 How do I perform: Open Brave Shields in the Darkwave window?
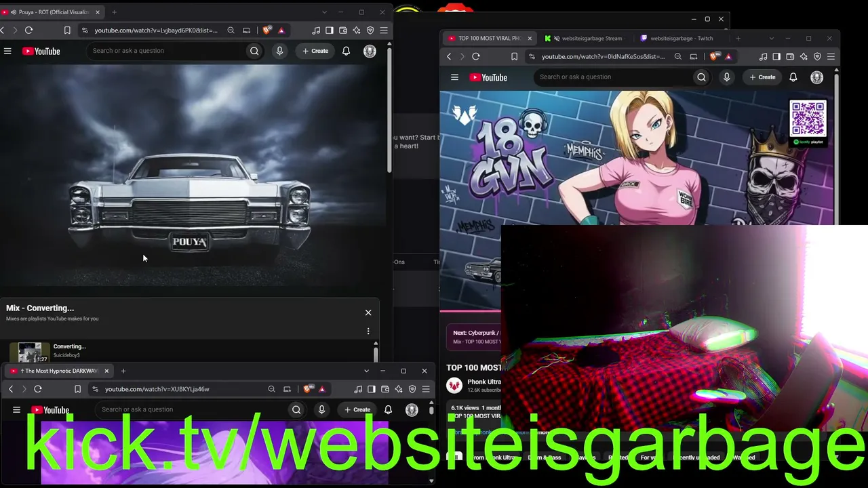click(x=307, y=389)
